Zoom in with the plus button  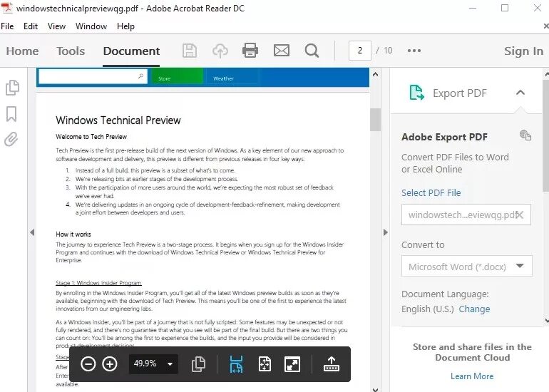click(x=110, y=364)
